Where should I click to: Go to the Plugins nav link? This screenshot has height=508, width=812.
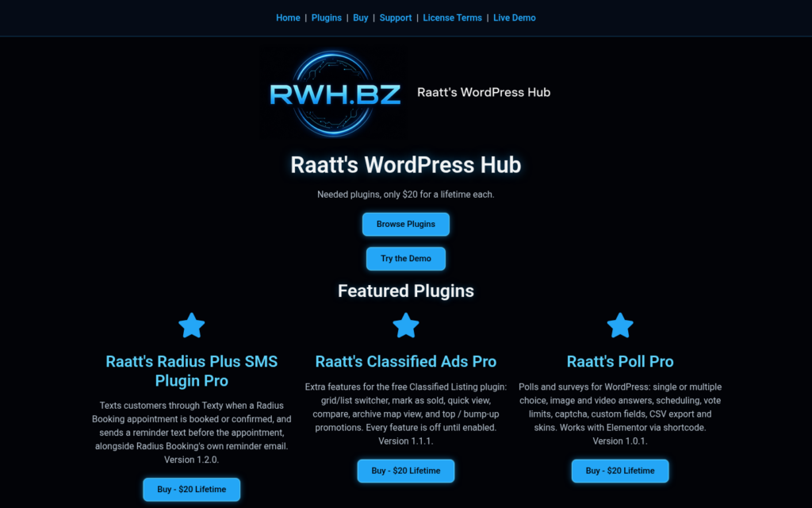(x=326, y=17)
